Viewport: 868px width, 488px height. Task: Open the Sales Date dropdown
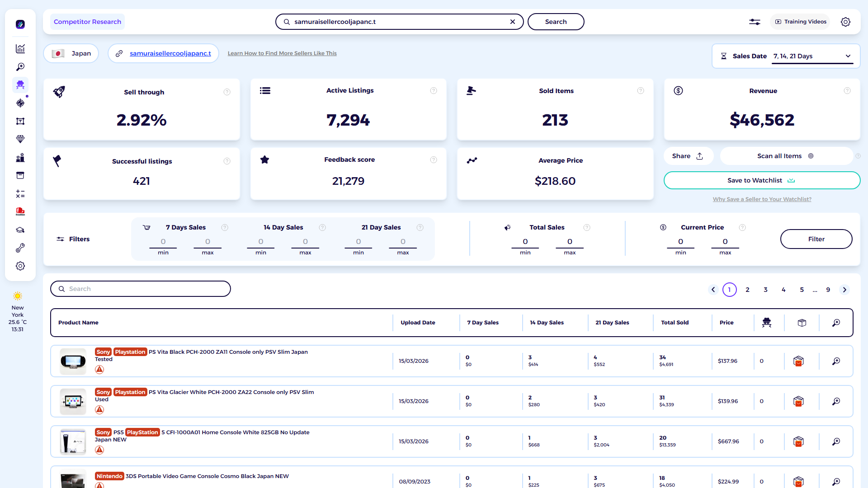click(x=812, y=56)
